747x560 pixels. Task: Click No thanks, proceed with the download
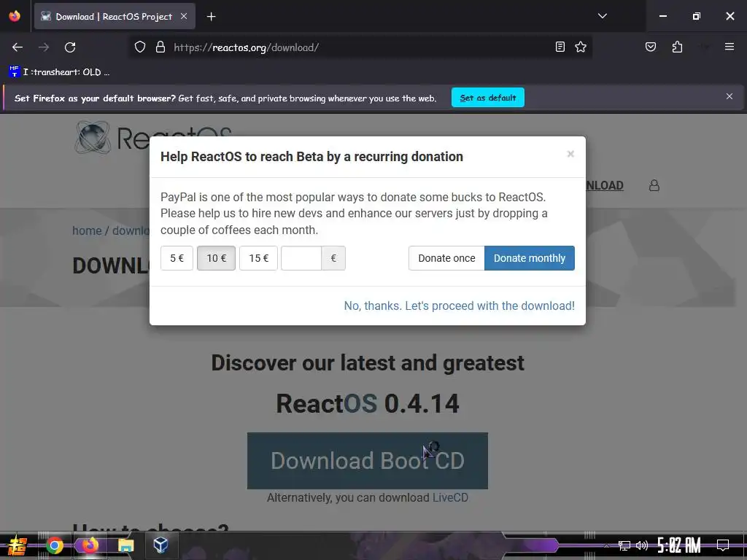point(460,306)
